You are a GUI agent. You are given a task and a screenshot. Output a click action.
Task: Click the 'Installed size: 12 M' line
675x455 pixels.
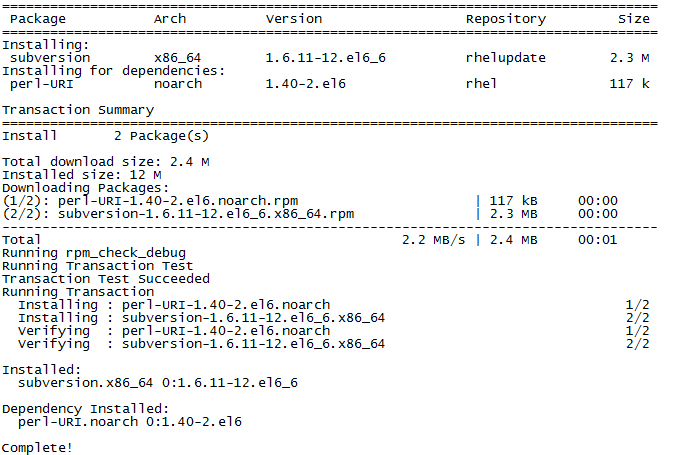(82, 174)
